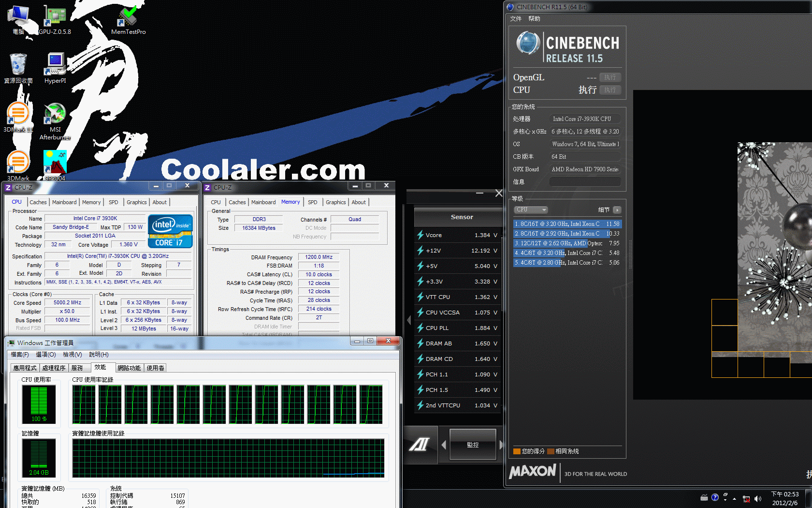Open the Task Manager File (檔案) menu

point(20,355)
